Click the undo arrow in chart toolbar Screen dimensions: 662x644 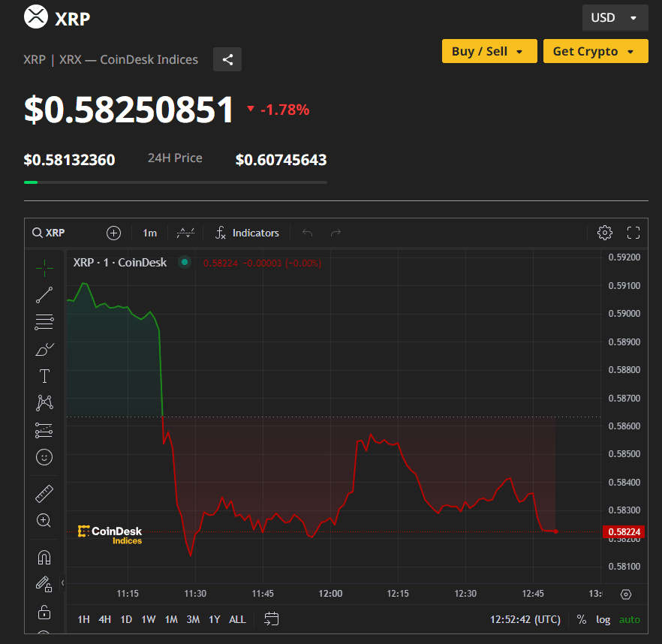click(308, 233)
